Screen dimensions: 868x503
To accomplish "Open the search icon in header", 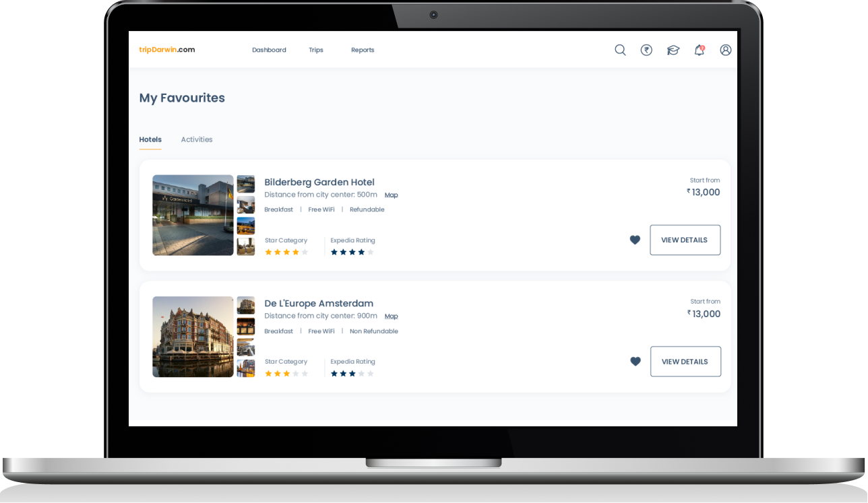I will coord(620,50).
